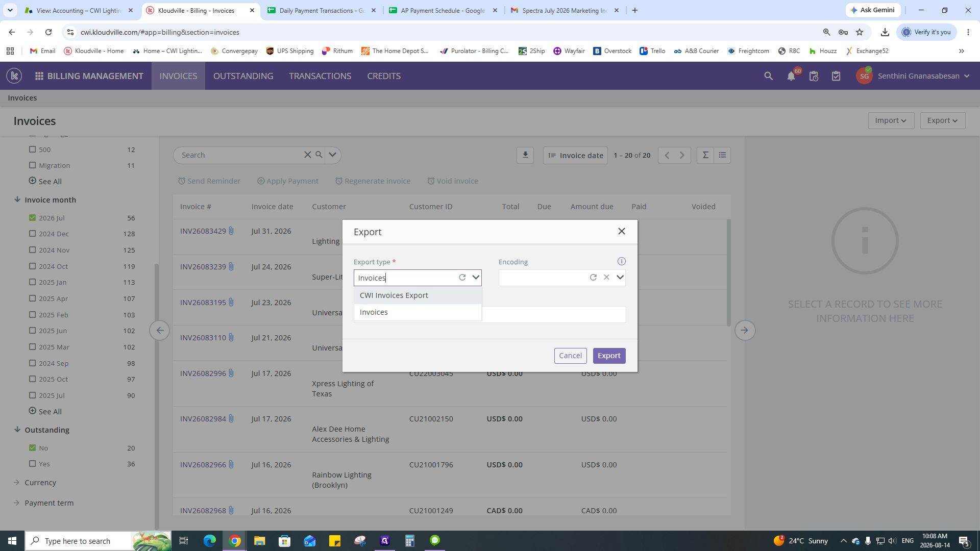This screenshot has width=980, height=551.
Task: Switch to the Outstanding tab
Action: (243, 76)
